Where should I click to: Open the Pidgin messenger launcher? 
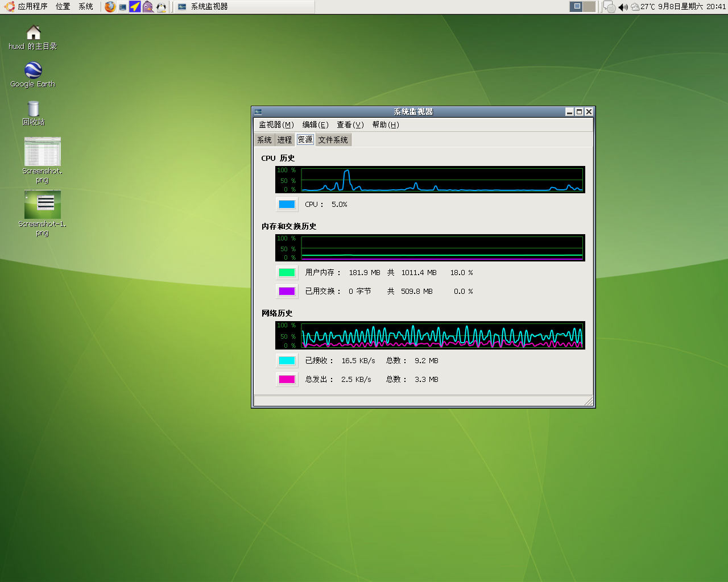coord(148,7)
